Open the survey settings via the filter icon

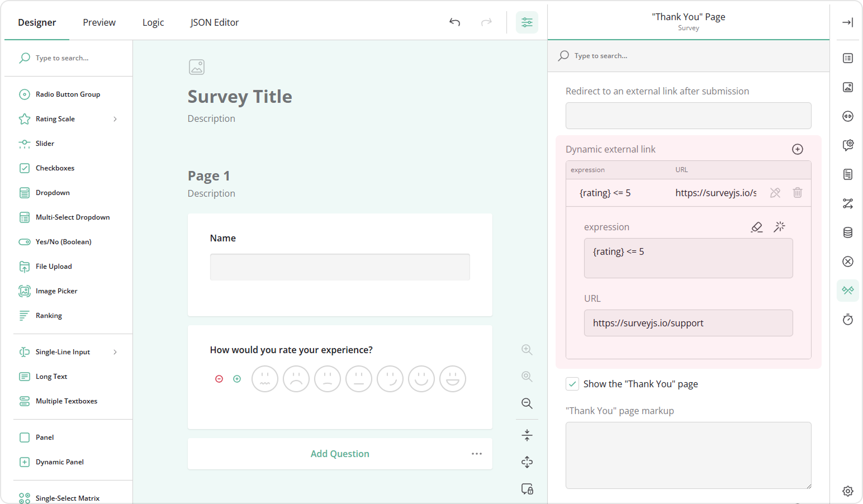pyautogui.click(x=527, y=22)
